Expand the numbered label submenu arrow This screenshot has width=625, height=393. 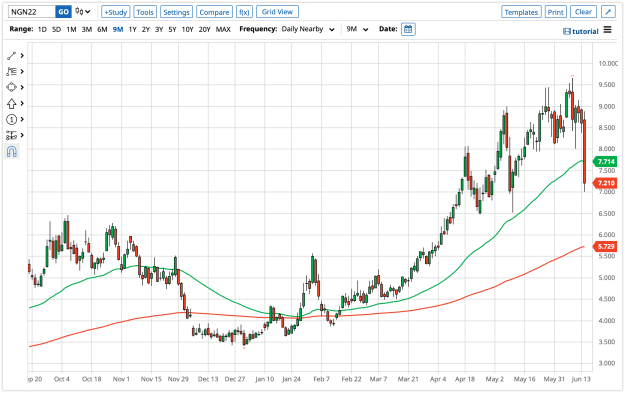click(x=22, y=120)
